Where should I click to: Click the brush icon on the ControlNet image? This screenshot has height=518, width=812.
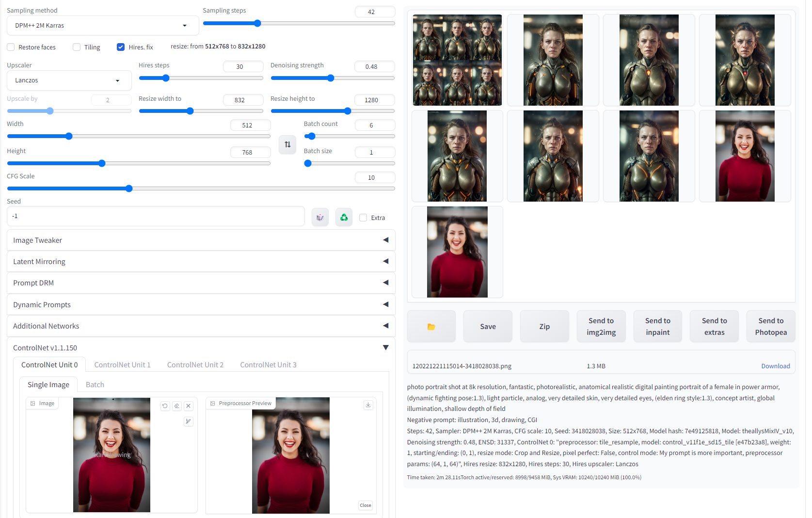point(189,422)
